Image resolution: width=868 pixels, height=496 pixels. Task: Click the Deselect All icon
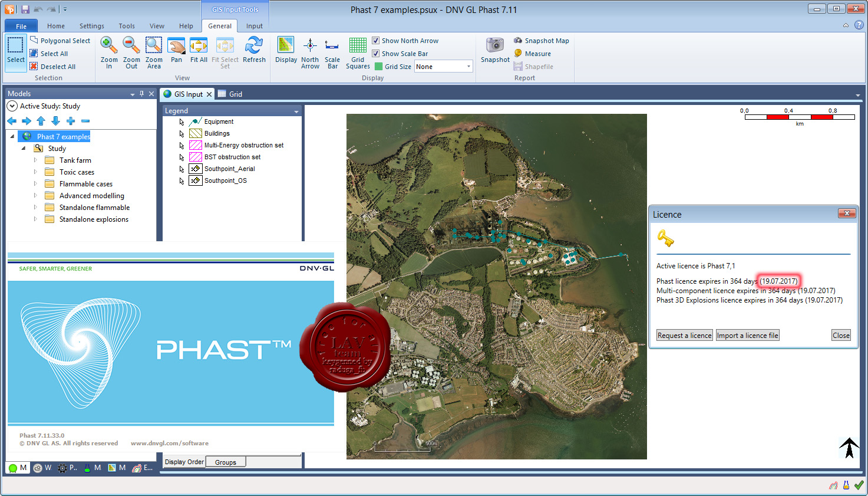(34, 66)
